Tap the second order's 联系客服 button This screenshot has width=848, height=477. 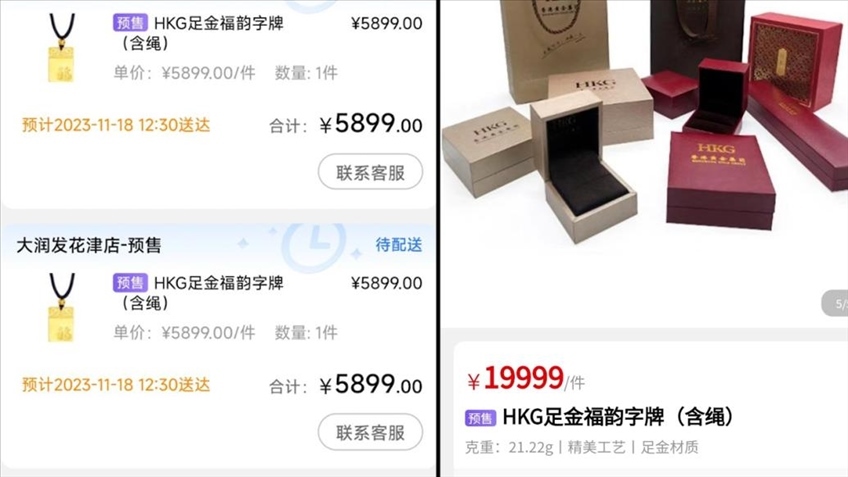[x=370, y=432]
